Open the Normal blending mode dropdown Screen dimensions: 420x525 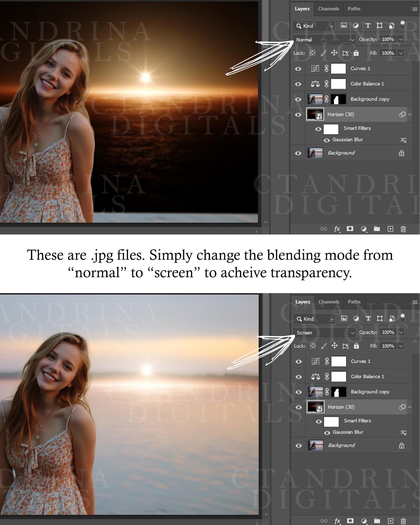point(324,40)
